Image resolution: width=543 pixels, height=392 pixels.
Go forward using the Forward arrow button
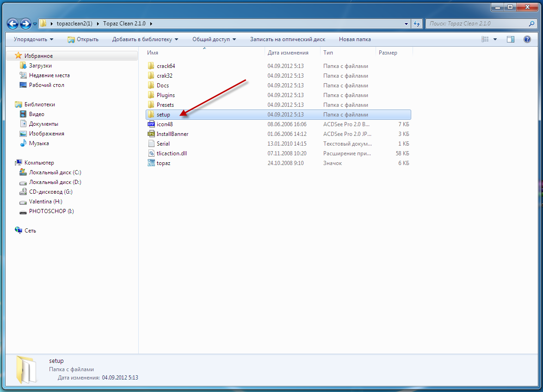click(25, 24)
